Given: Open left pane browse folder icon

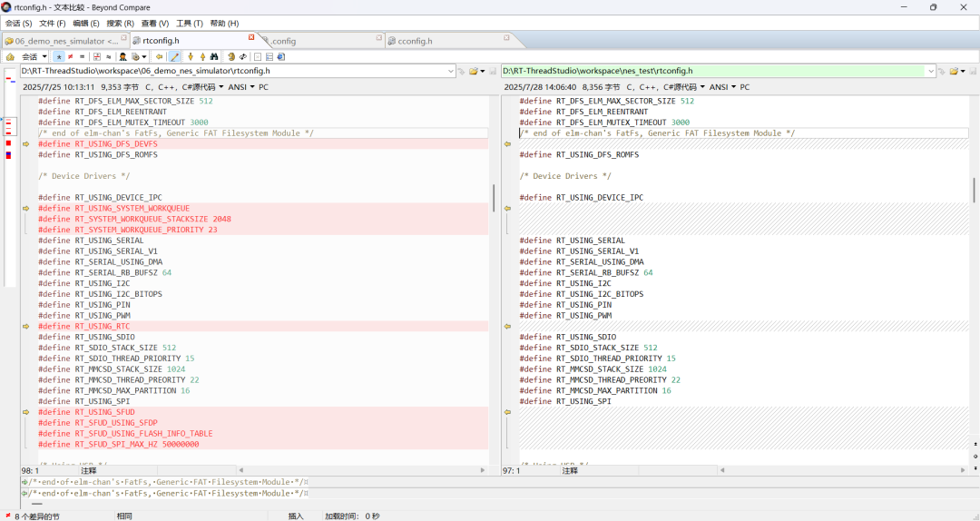Looking at the screenshot, I should pos(473,71).
